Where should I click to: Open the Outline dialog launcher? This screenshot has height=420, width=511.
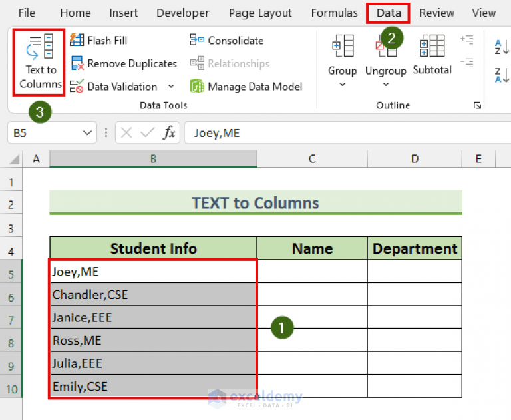[477, 105]
